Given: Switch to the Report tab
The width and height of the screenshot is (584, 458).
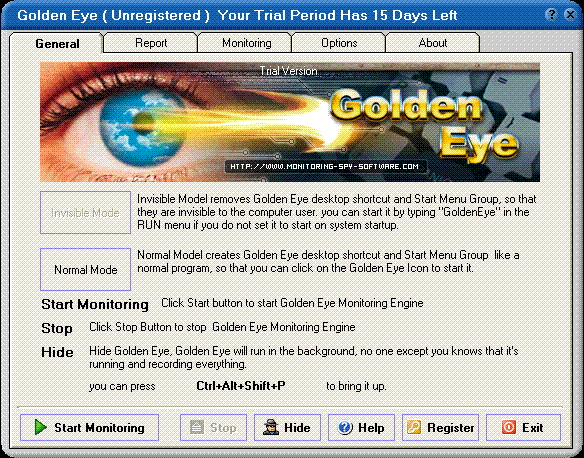Looking at the screenshot, I should click(x=151, y=43).
